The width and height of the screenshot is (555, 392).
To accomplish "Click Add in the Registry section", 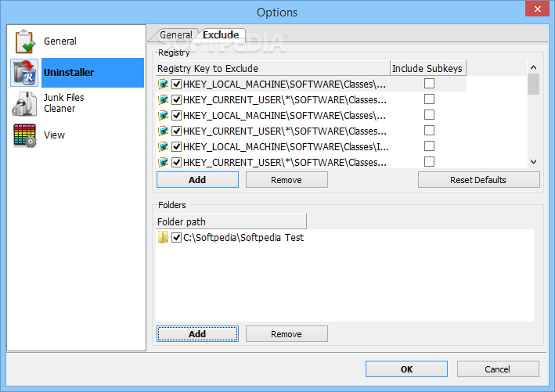I will tap(197, 180).
